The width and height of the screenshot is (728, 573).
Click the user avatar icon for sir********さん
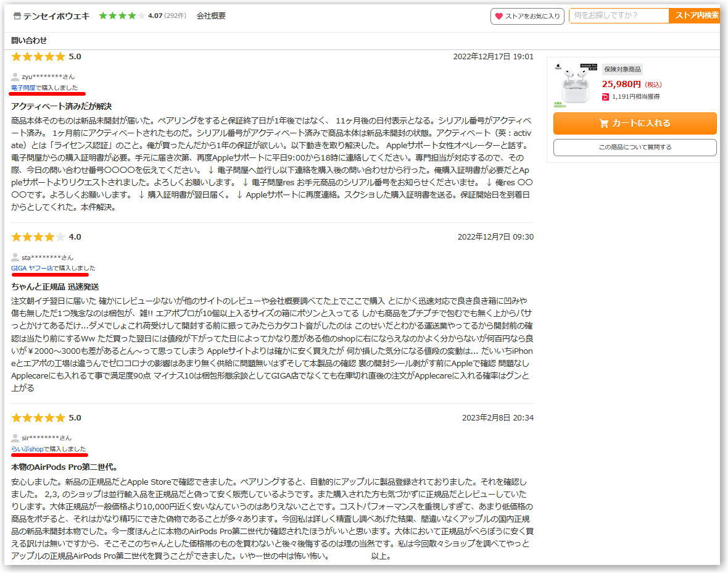(x=15, y=438)
